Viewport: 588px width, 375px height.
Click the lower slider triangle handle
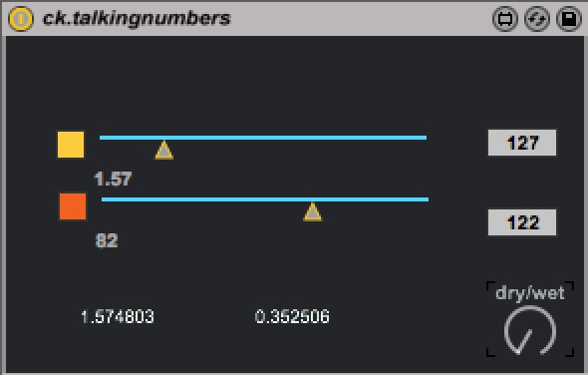[312, 212]
